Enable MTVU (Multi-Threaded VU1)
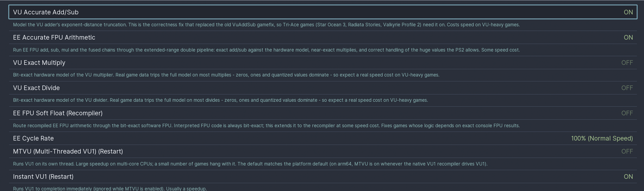The width and height of the screenshot is (644, 191). (323, 151)
